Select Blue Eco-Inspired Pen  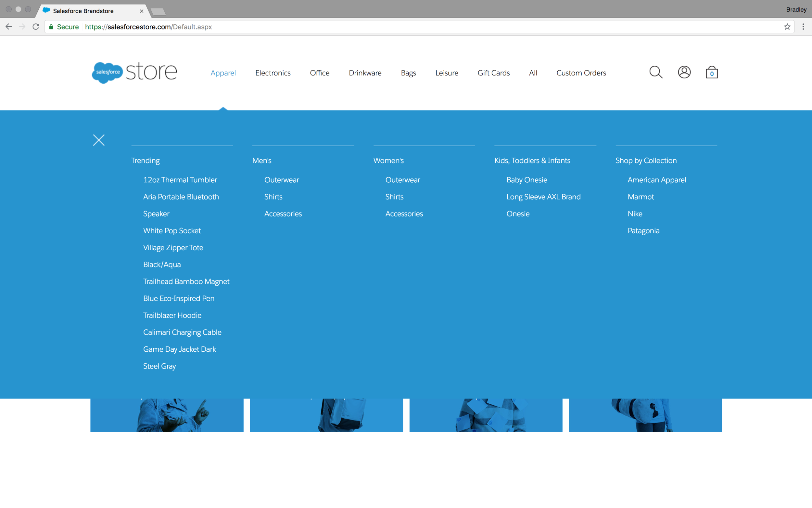(179, 298)
